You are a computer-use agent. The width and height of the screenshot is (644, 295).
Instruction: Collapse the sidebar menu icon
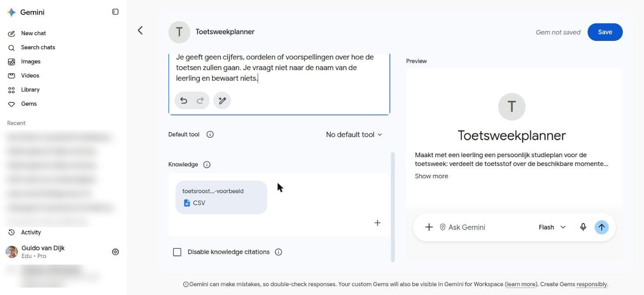pyautogui.click(x=115, y=12)
